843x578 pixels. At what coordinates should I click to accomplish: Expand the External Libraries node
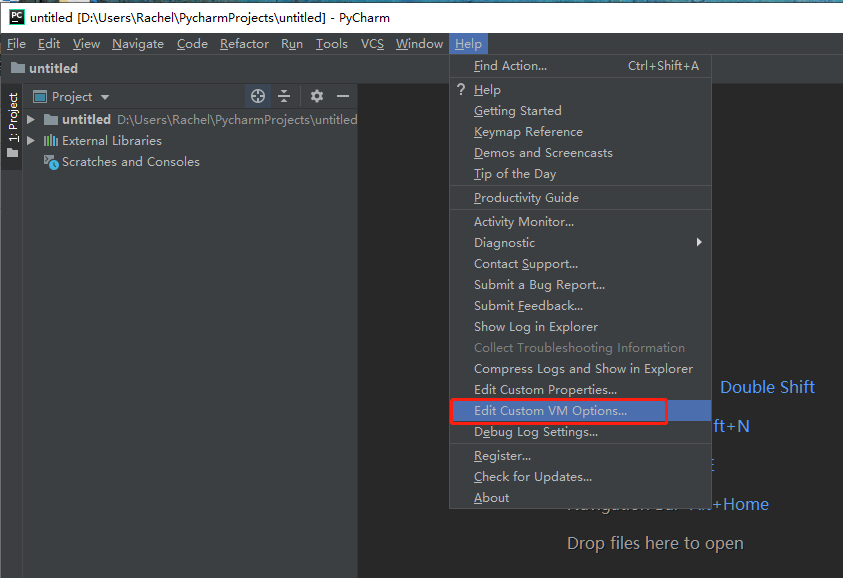pos(31,140)
